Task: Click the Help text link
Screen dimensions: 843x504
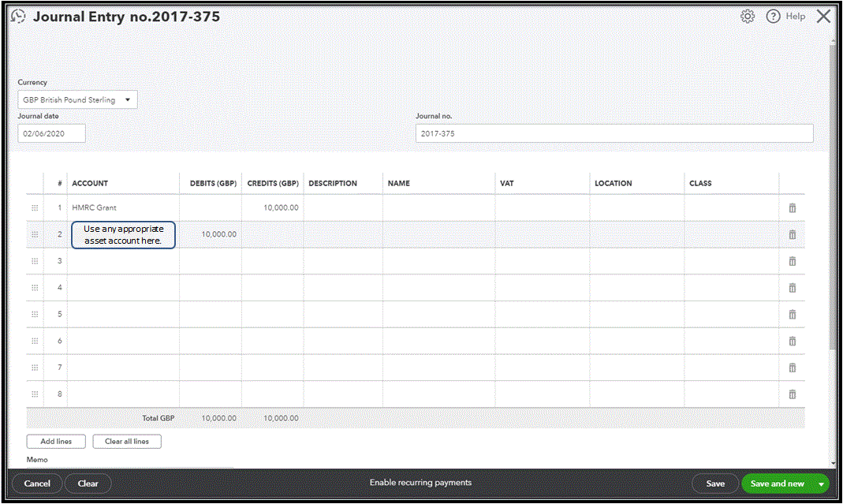Action: click(x=795, y=16)
